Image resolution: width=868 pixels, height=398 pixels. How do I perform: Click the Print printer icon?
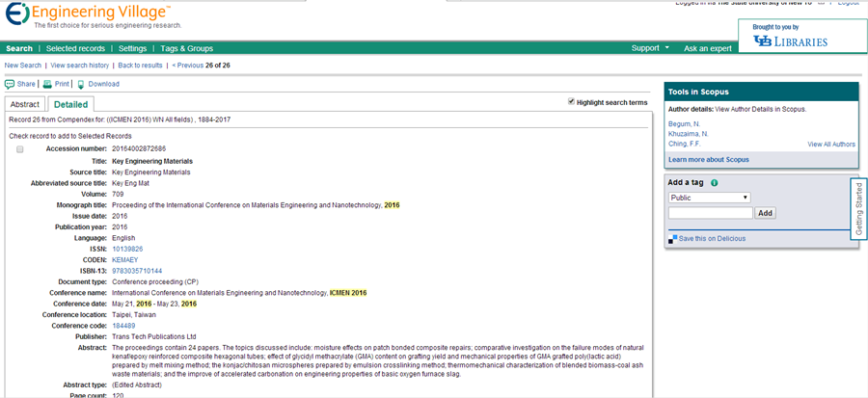[x=47, y=84]
